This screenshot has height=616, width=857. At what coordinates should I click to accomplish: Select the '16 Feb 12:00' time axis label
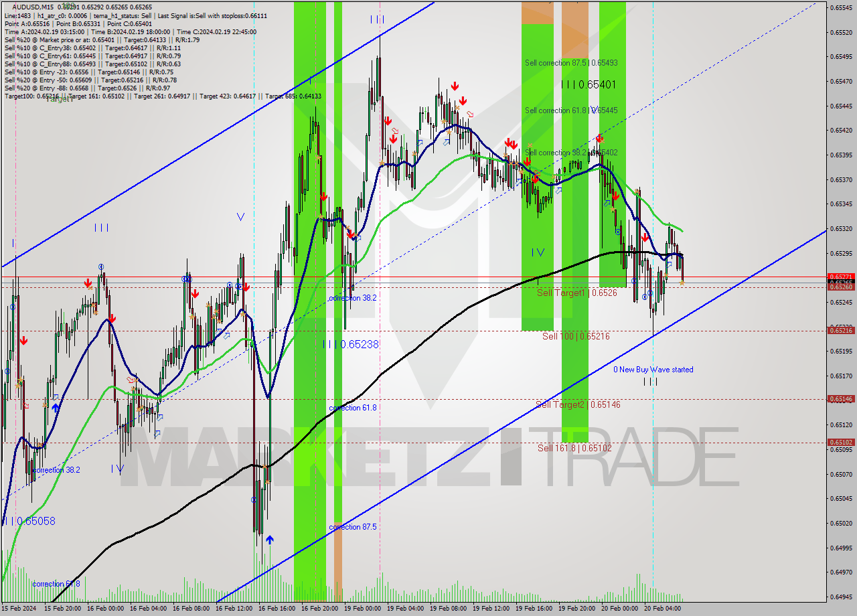(x=234, y=609)
